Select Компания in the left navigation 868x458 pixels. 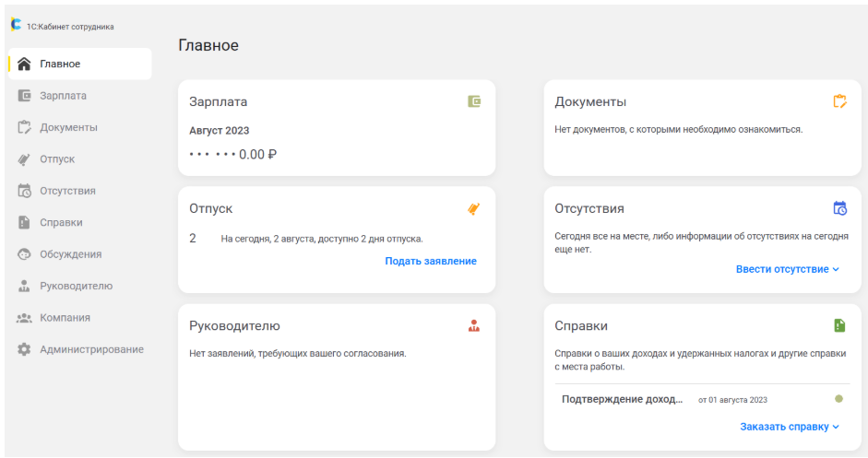[65, 318]
